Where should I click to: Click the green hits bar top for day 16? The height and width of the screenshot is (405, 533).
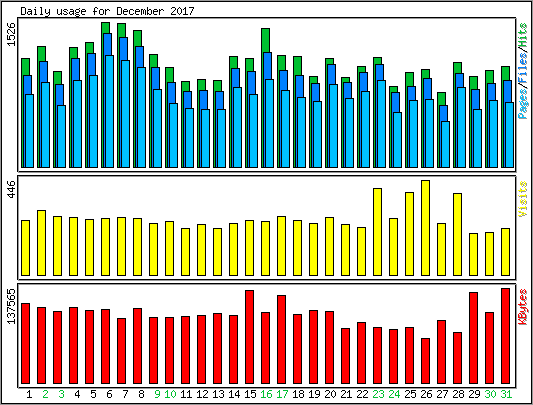[265, 40]
